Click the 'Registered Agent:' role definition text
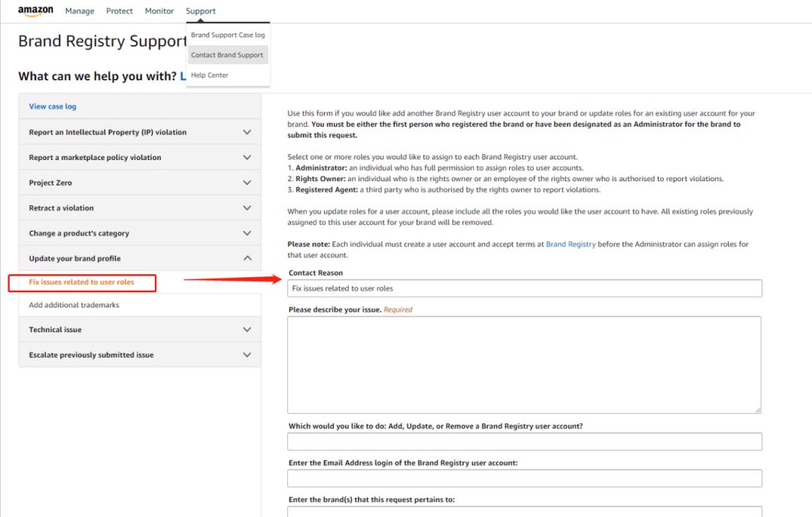Screen dimensions: 812x517 tap(448, 189)
